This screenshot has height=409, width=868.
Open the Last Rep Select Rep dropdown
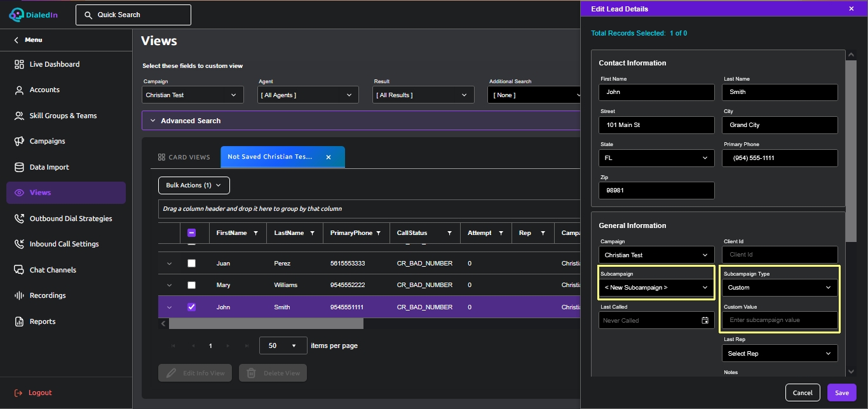[780, 354]
